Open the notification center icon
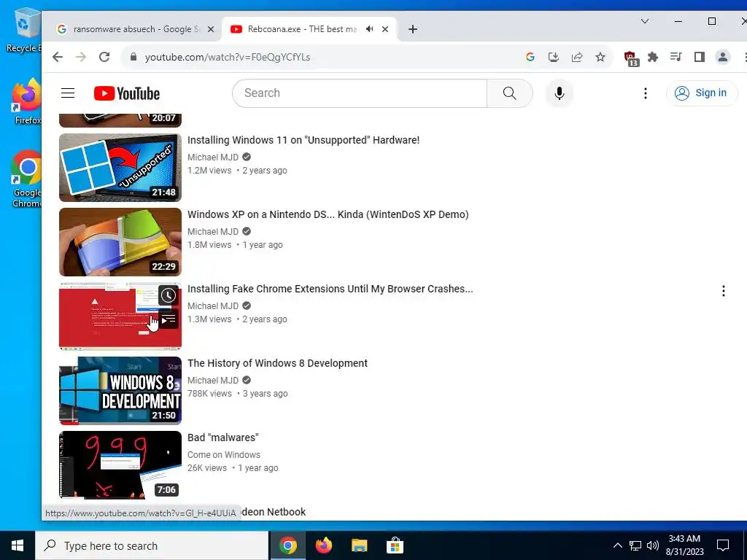 723,545
